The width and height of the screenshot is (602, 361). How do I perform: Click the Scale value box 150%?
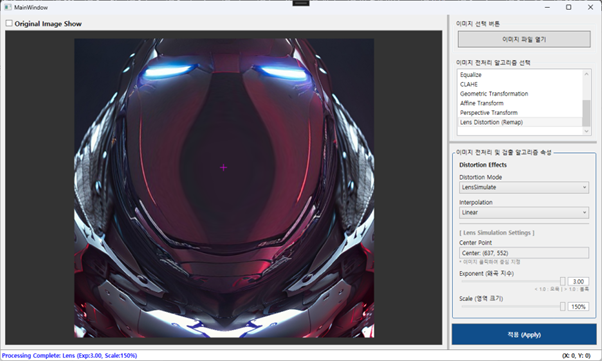click(x=578, y=306)
